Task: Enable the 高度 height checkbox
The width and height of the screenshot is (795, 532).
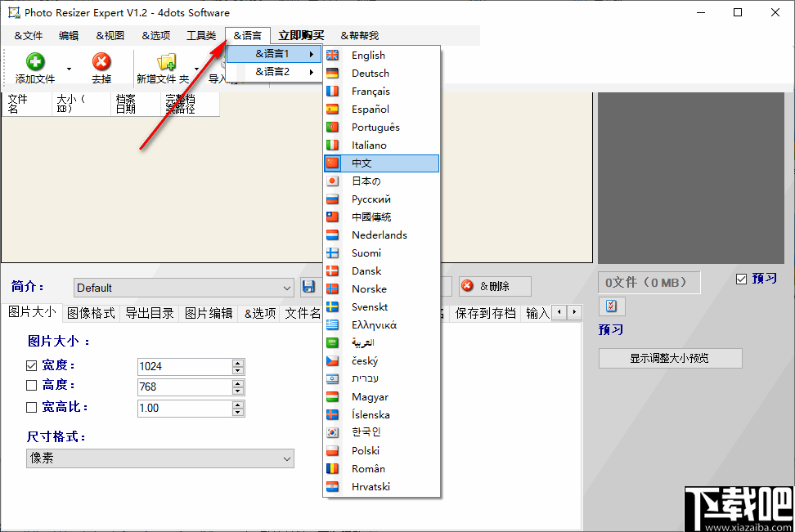Action: pyautogui.click(x=30, y=385)
